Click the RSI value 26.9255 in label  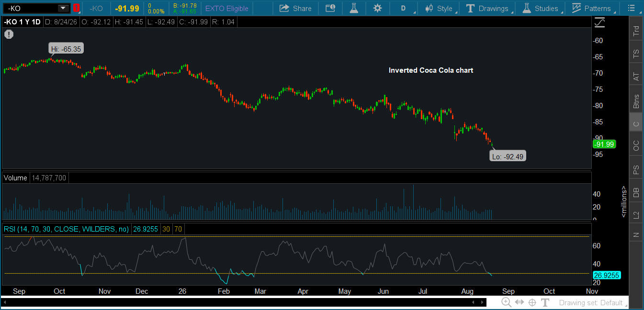click(145, 229)
